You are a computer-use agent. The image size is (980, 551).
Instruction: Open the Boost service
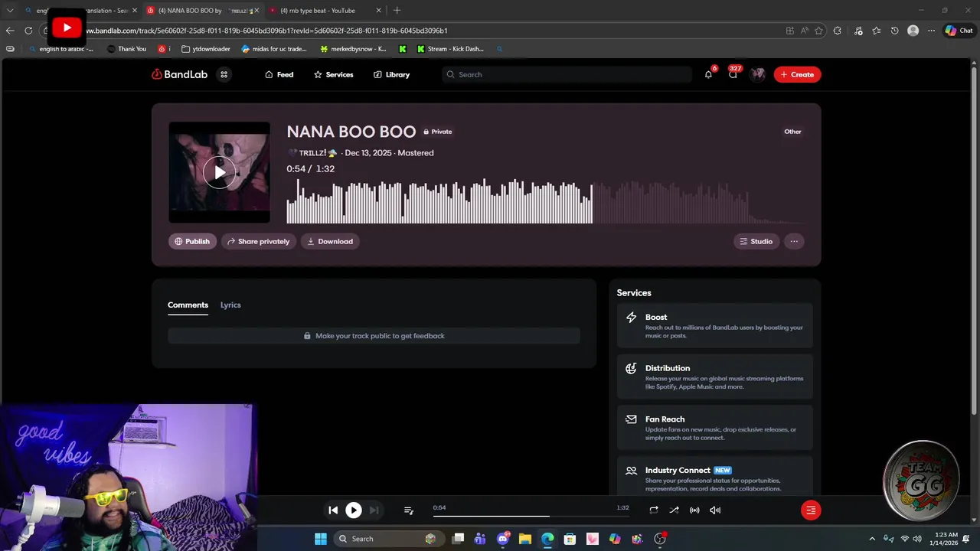click(715, 326)
